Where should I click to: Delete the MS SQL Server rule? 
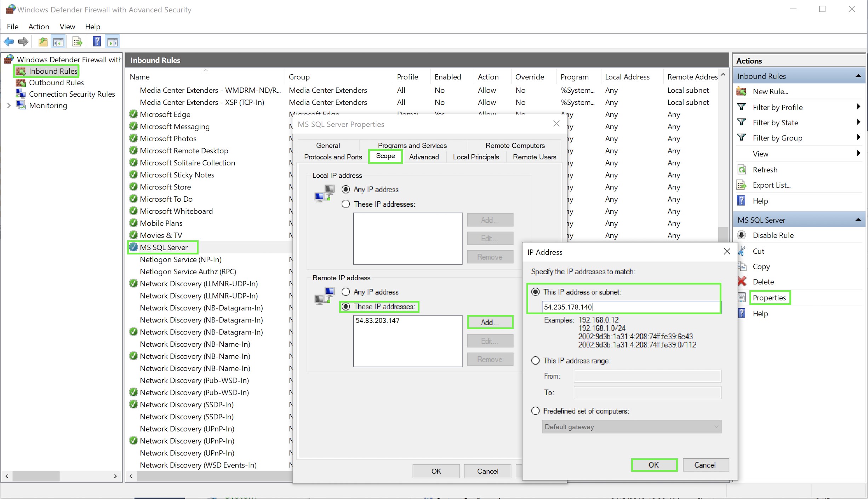click(x=763, y=281)
